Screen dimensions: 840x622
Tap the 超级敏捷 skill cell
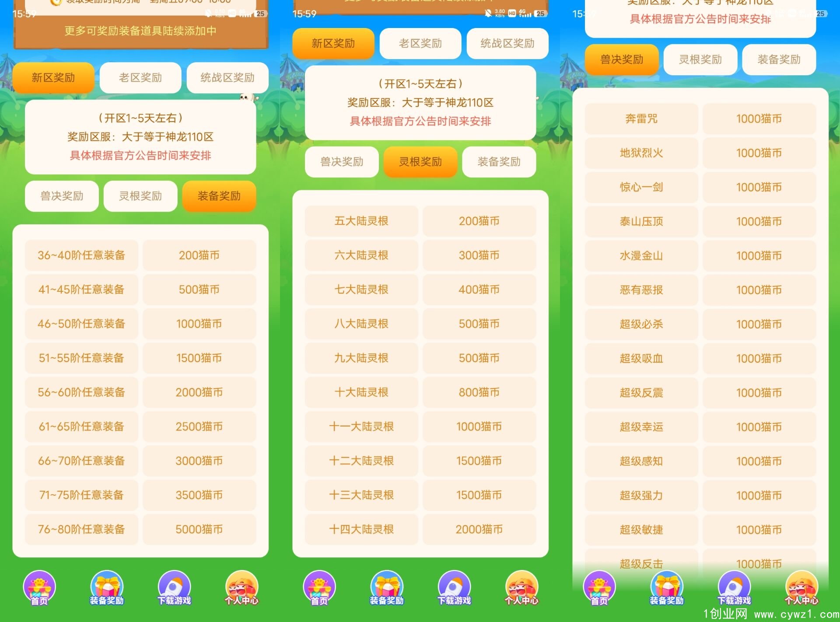click(x=641, y=530)
